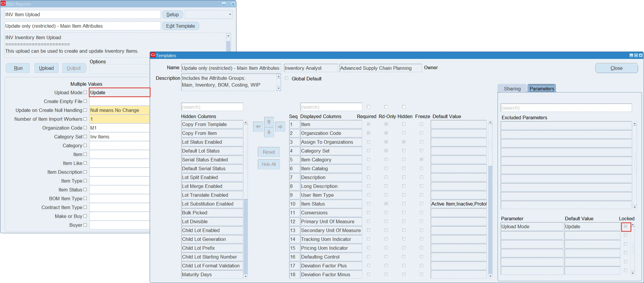The width and height of the screenshot is (644, 283).
Task: Toggle Hidden checkbox for Assign To Organizations
Action: (404, 142)
